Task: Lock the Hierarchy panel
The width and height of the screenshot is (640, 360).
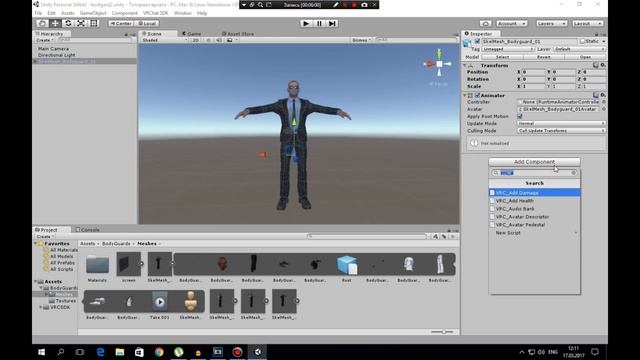Action: 126,34
